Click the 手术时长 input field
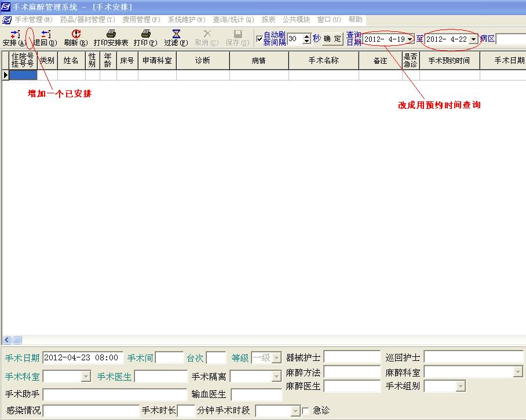Viewport: 526px width, 420px height. (186, 411)
